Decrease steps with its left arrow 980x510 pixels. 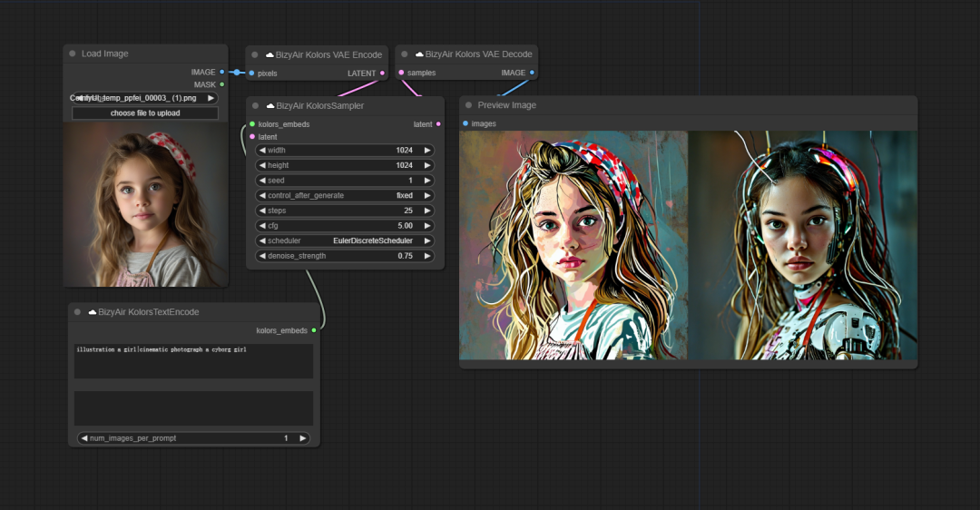[262, 211]
